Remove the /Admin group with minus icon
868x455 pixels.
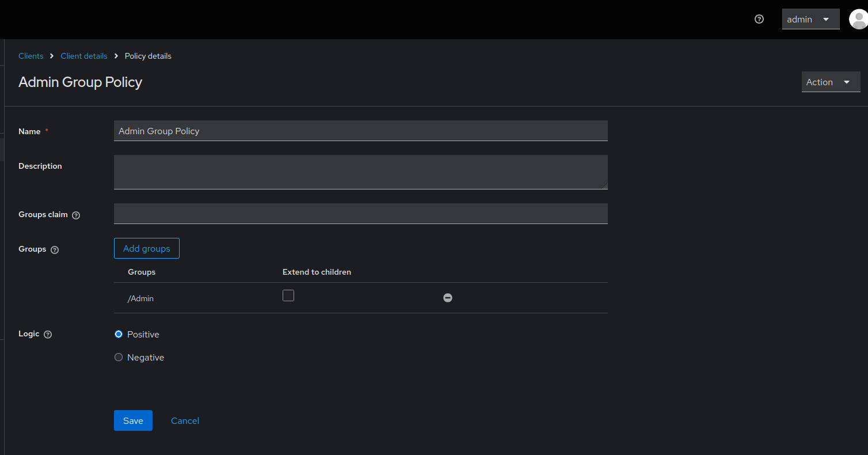[448, 298]
